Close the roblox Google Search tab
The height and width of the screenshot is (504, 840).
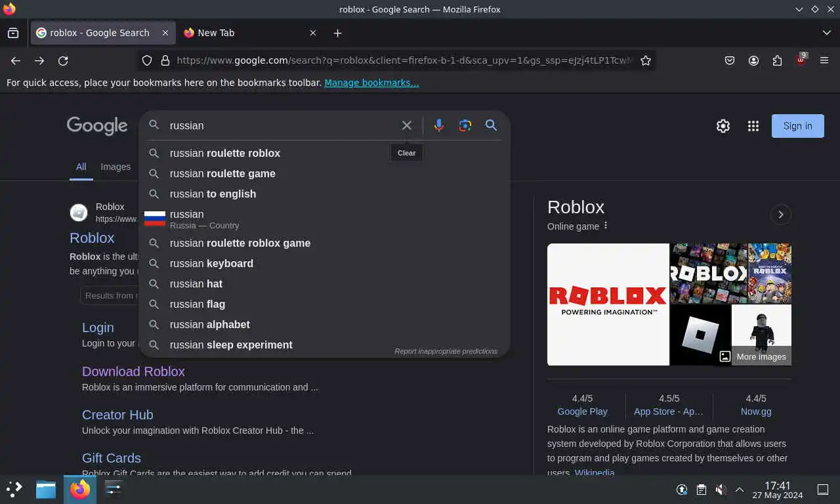tap(165, 33)
